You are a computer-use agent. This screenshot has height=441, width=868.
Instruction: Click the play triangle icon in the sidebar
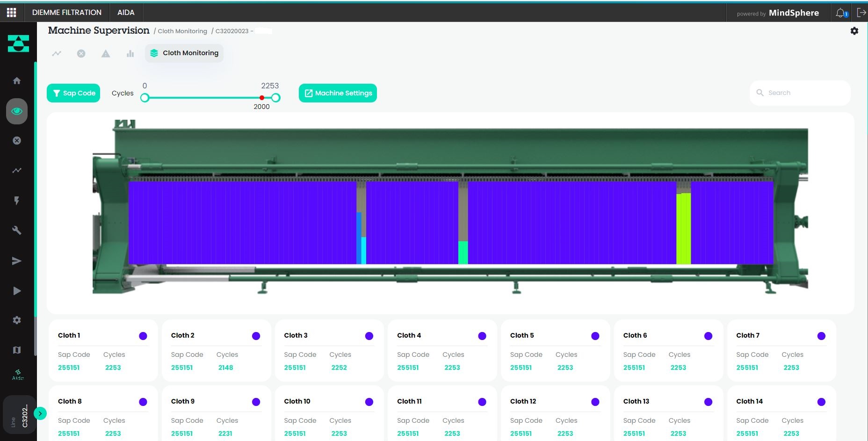[x=17, y=291]
